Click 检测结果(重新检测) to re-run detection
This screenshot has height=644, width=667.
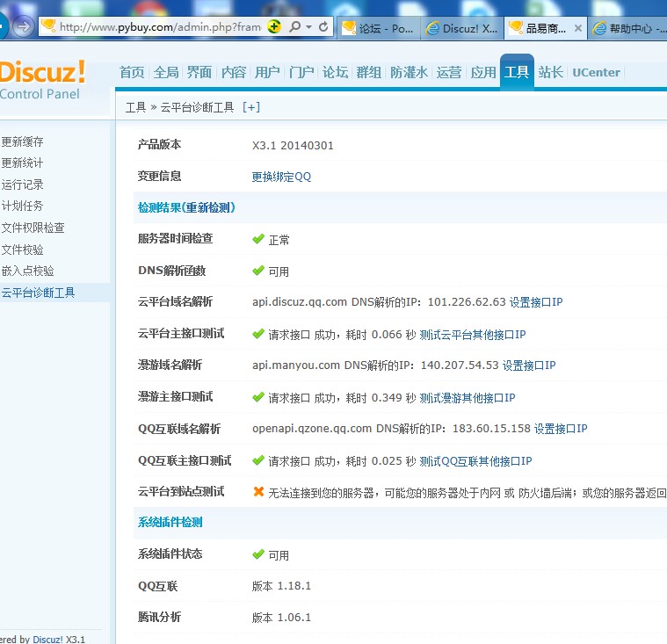(186, 207)
